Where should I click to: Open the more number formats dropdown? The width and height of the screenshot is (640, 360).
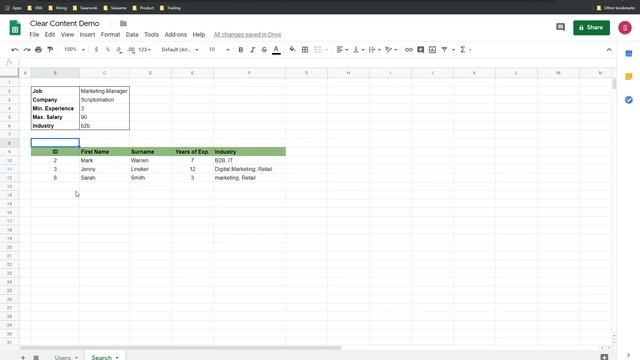(144, 50)
